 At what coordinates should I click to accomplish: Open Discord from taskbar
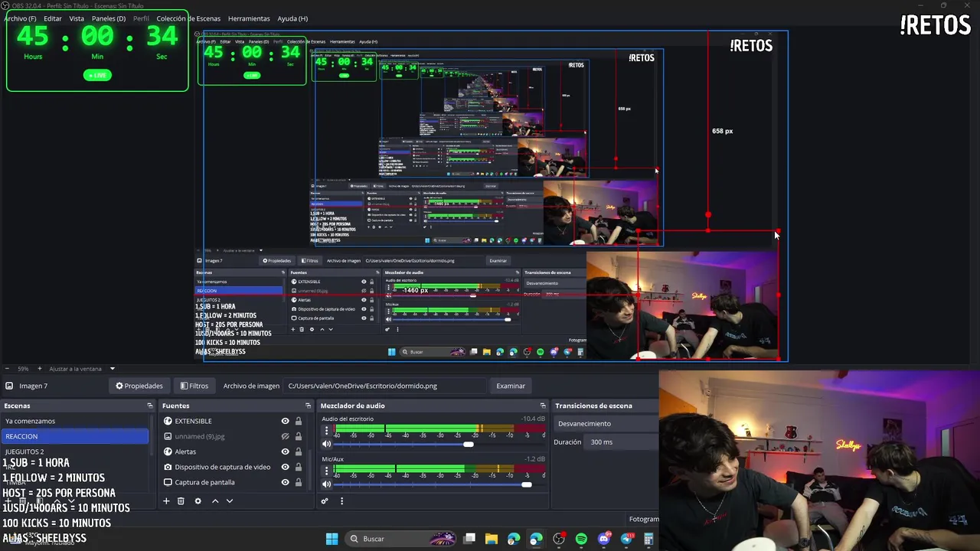pyautogui.click(x=604, y=539)
